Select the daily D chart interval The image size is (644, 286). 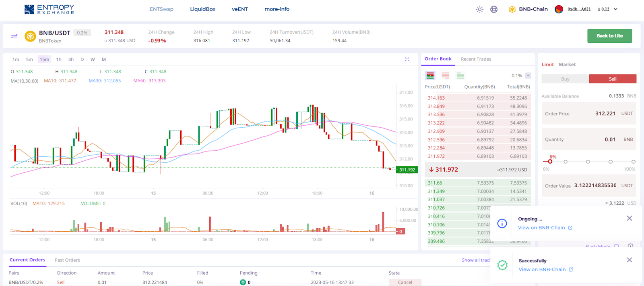(x=82, y=60)
